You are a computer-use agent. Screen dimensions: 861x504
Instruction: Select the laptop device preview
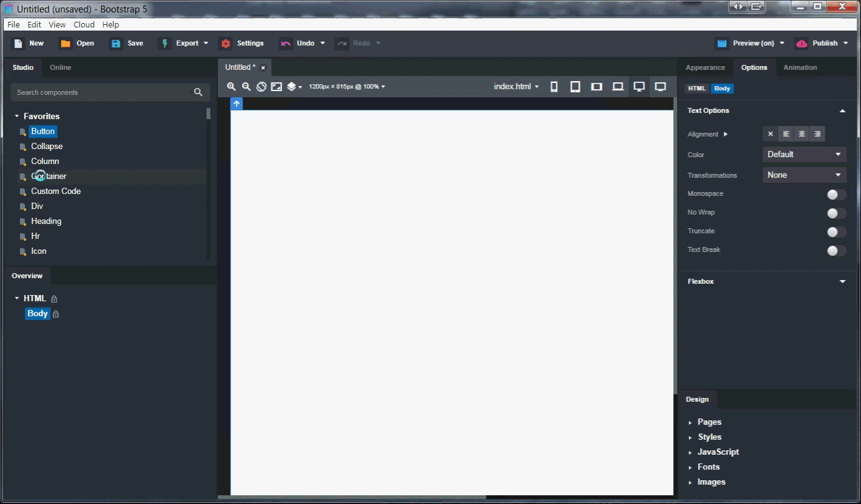point(618,87)
